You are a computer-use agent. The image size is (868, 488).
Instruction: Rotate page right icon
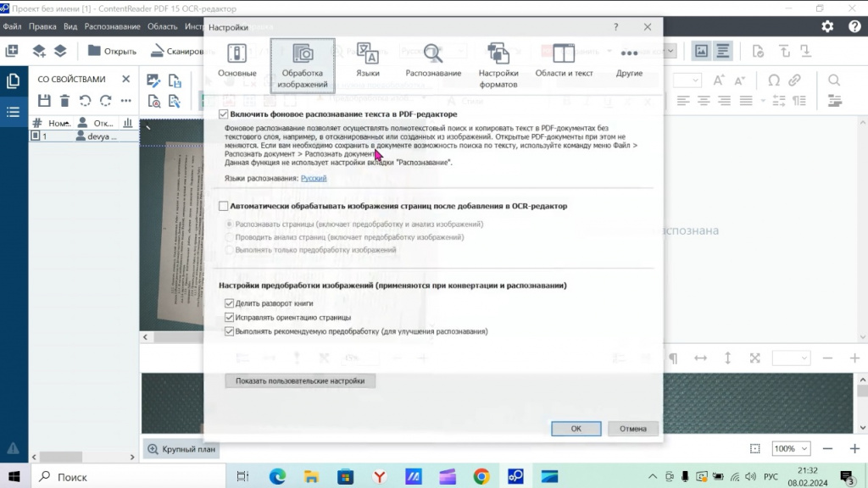click(x=106, y=101)
